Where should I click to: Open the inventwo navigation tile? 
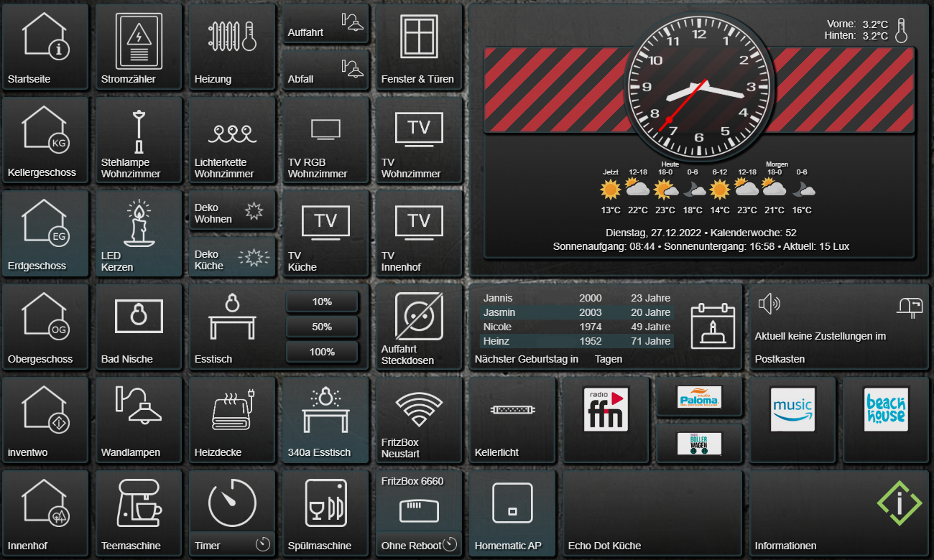pos(45,420)
